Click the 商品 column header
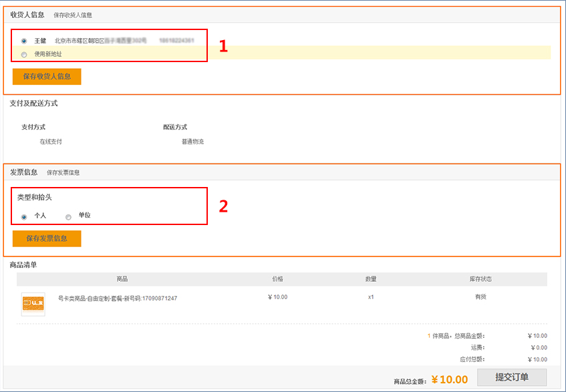This screenshot has width=566, height=392. [x=122, y=278]
